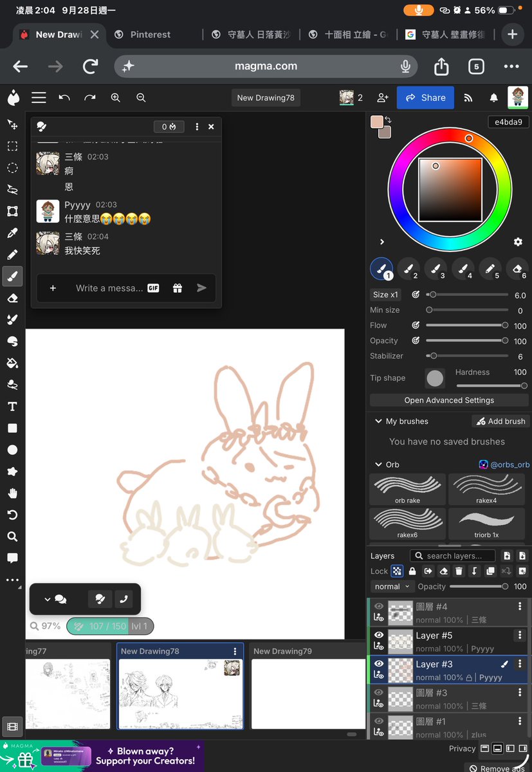532x772 pixels.
Task: Collapse the Orb brush section
Action: click(x=378, y=464)
